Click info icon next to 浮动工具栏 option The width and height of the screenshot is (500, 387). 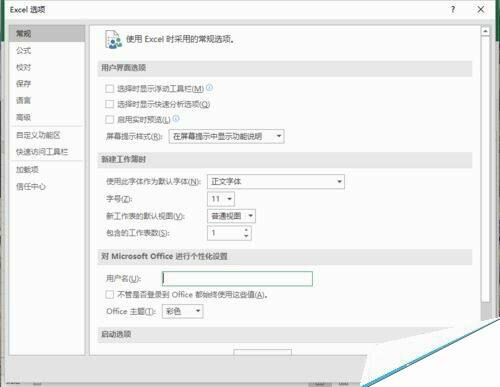pyautogui.click(x=209, y=88)
